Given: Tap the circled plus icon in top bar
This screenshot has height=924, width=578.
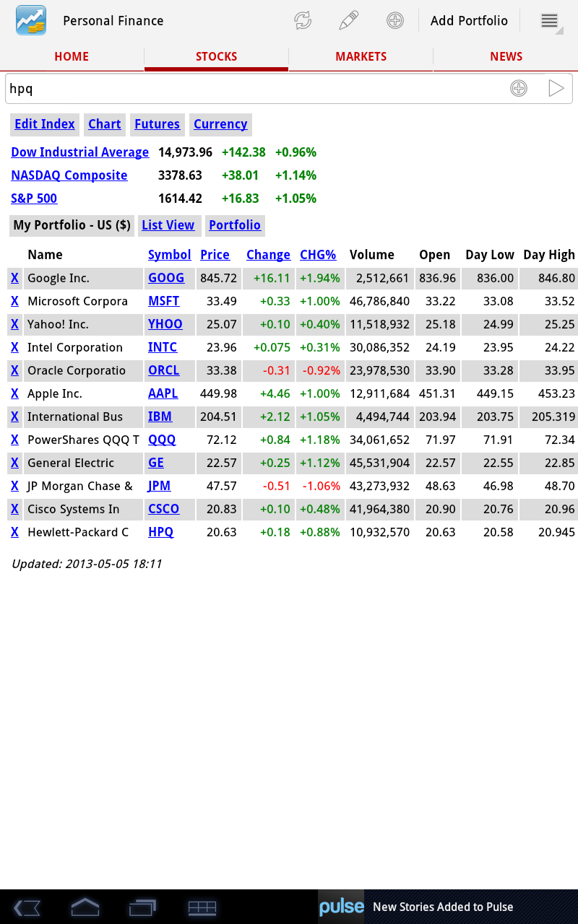Looking at the screenshot, I should pos(394,21).
